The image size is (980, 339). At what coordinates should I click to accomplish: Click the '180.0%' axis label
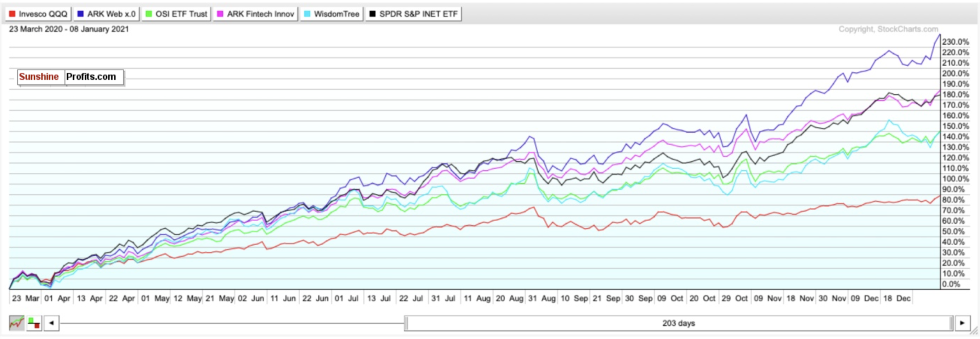tap(956, 95)
